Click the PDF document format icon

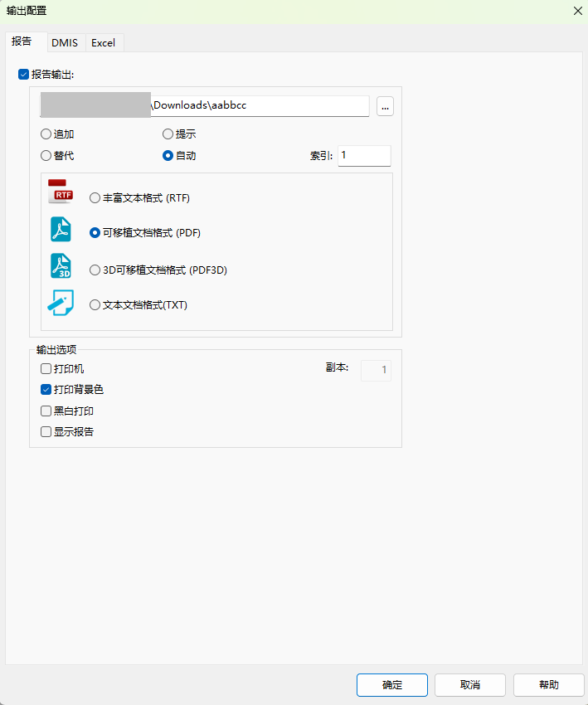click(x=61, y=229)
